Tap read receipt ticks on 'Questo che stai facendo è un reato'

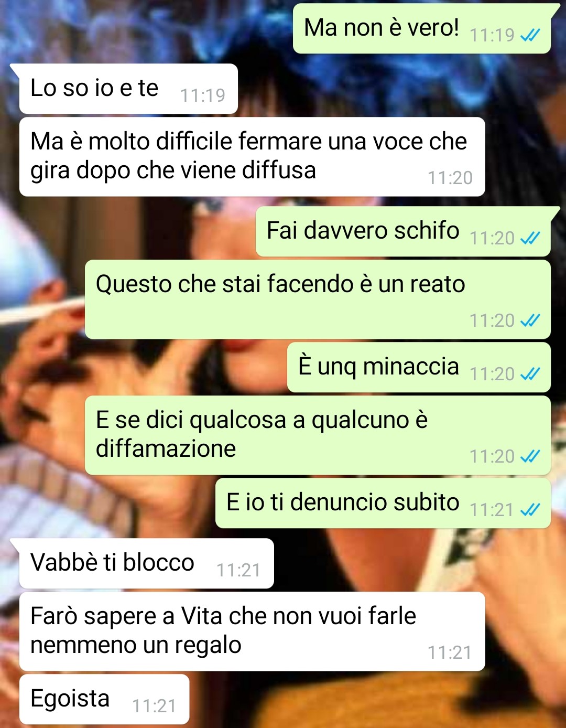530,320
